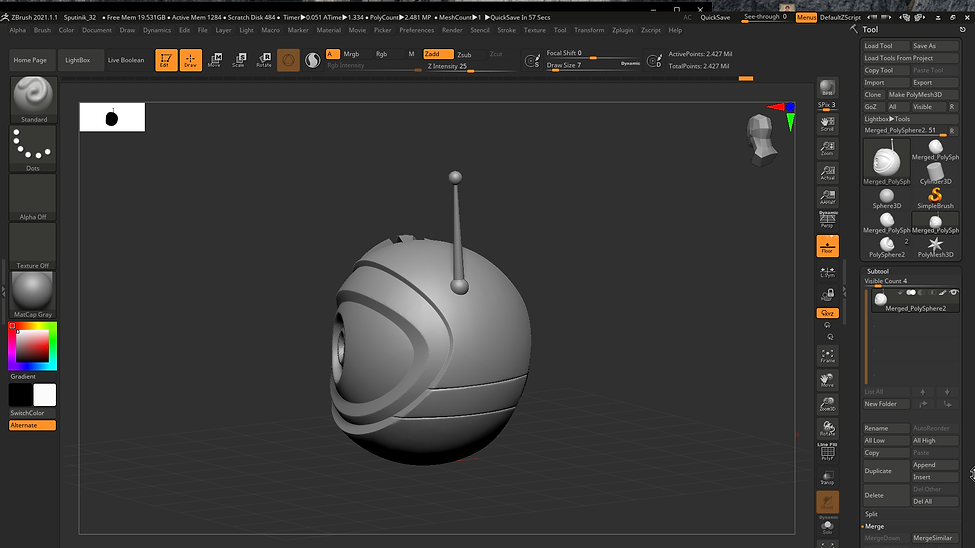Select the Move gizmo tool in top shelf
Screen dimensions: 975x548
click(x=215, y=60)
